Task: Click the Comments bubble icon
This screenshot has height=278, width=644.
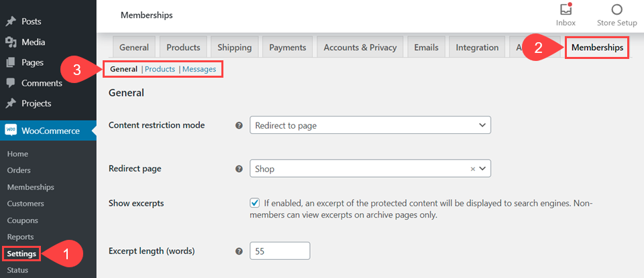Action: (11, 83)
